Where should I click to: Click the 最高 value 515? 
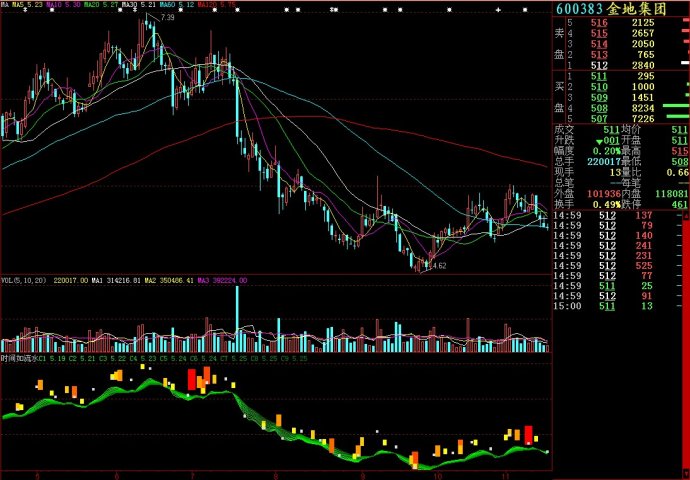[x=680, y=151]
